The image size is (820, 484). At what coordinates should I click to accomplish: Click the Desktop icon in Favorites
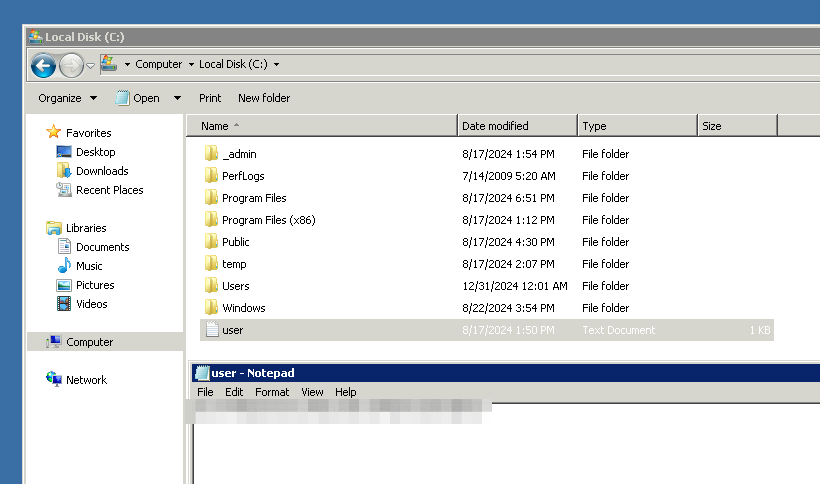tap(65, 152)
